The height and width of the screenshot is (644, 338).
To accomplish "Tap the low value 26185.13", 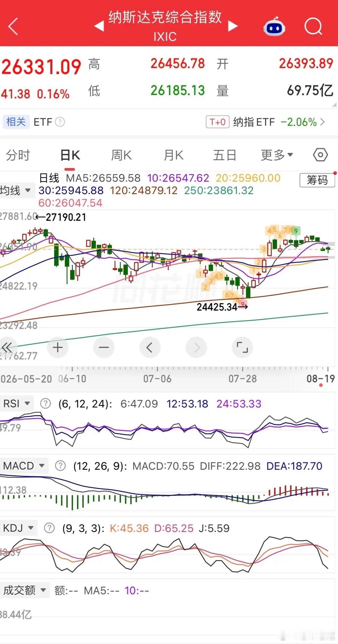I will point(178,90).
